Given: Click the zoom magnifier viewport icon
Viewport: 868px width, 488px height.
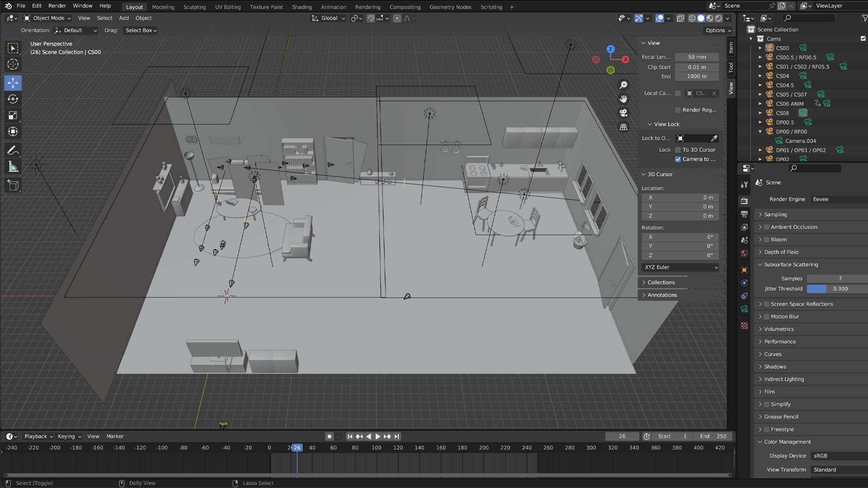Looking at the screenshot, I should (623, 85).
